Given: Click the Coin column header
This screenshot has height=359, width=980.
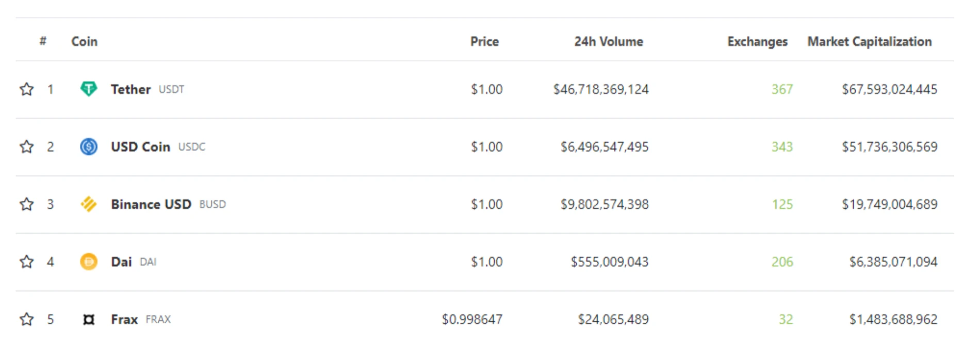Looking at the screenshot, I should (84, 41).
